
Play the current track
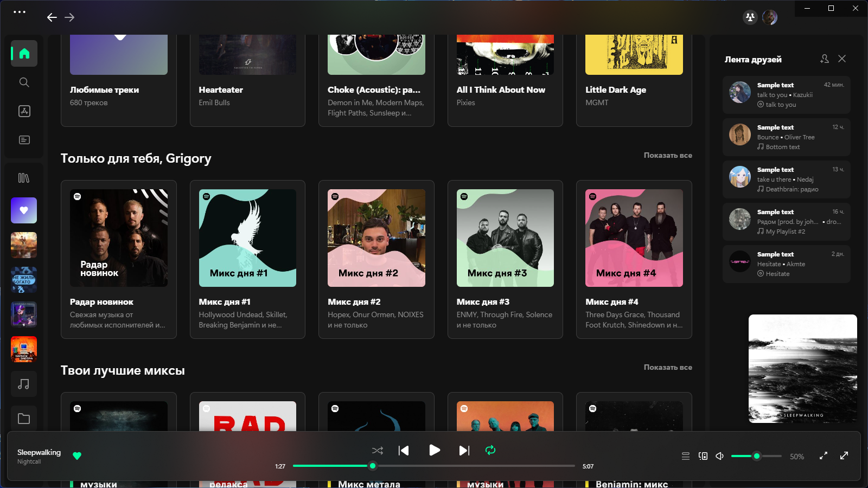435,450
